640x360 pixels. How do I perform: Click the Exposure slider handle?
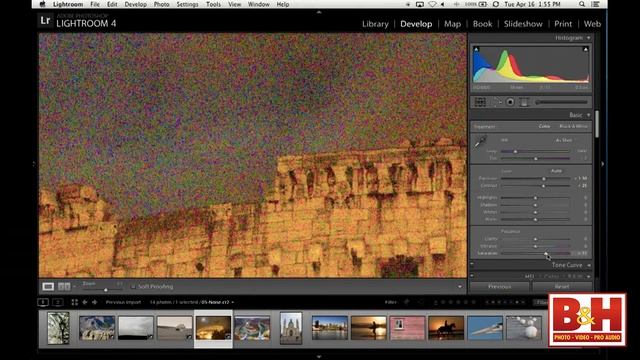click(544, 178)
